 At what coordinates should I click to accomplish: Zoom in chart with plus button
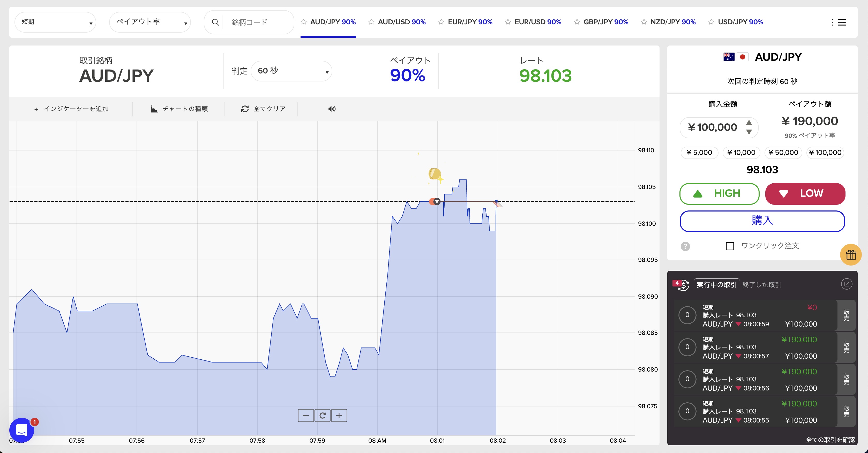pyautogui.click(x=339, y=416)
